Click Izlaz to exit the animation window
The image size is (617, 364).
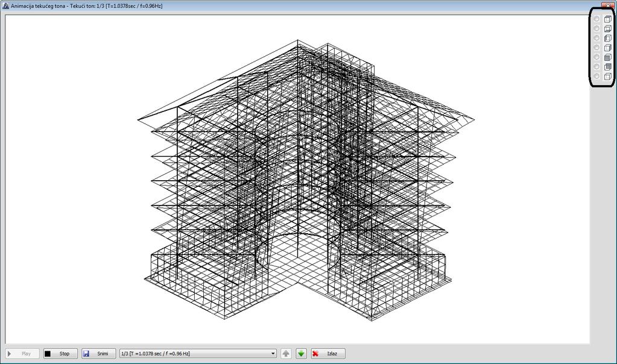click(328, 353)
